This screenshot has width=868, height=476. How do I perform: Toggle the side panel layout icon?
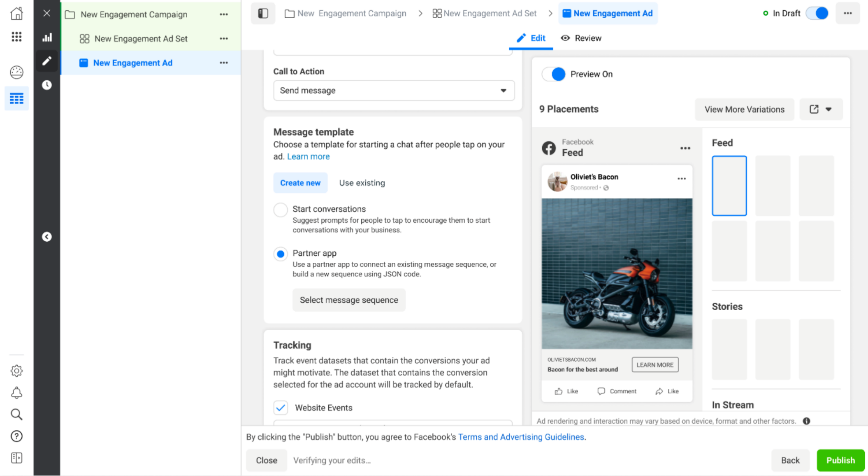coord(263,13)
